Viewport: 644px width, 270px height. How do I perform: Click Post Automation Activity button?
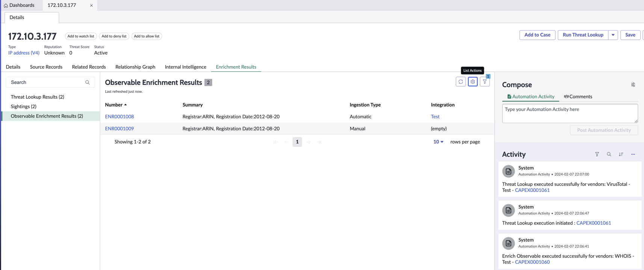(x=604, y=130)
